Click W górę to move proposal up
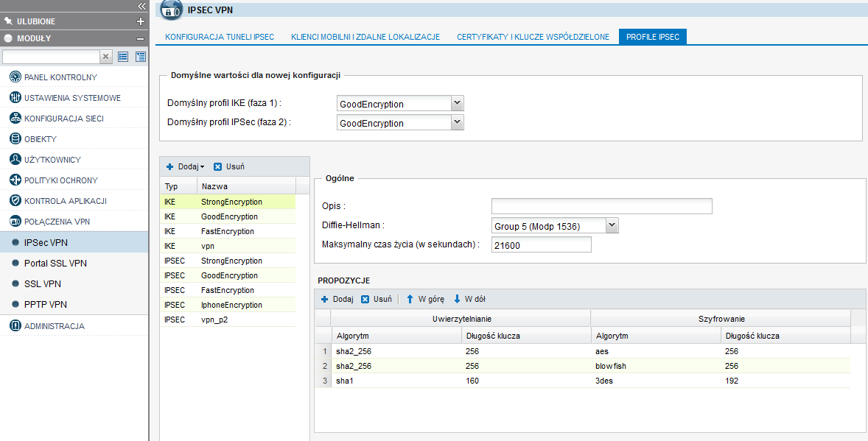 pos(425,299)
